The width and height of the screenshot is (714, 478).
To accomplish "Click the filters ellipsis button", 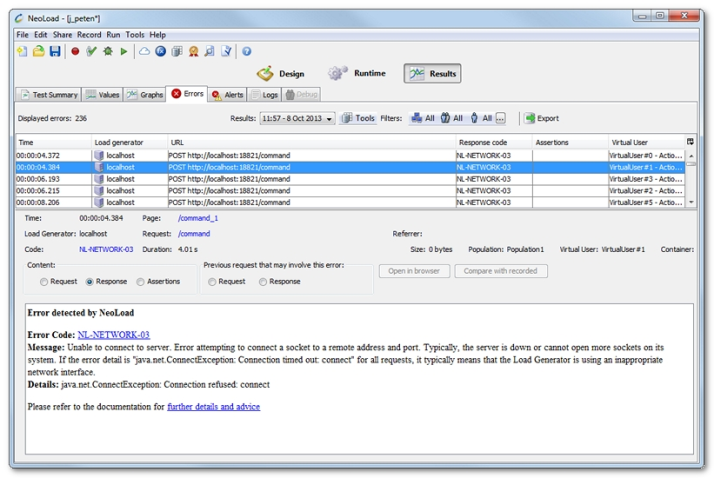I will point(501,118).
